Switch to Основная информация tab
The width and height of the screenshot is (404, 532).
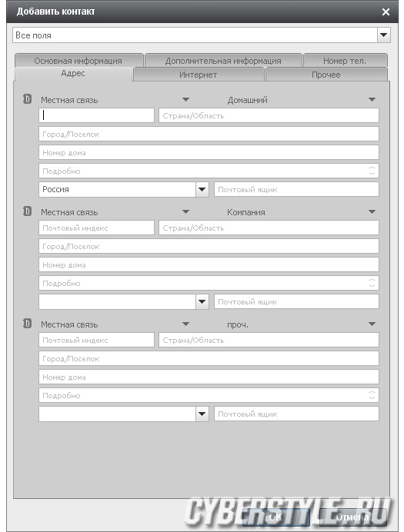click(78, 61)
